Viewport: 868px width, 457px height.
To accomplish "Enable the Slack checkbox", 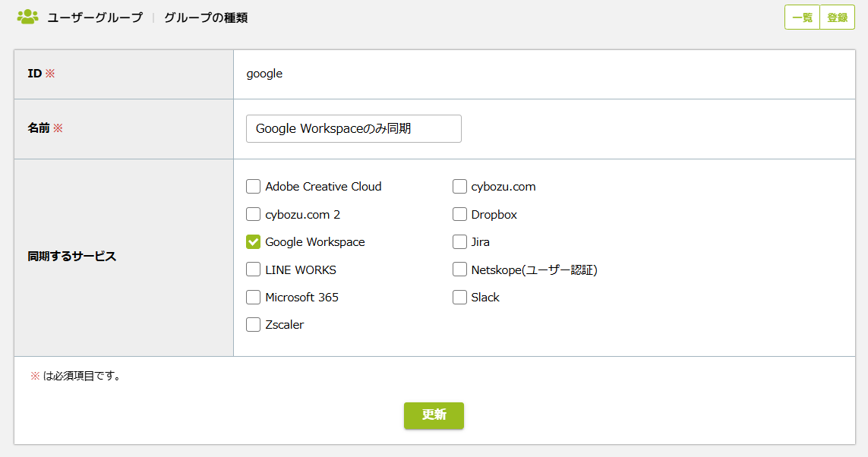I will pos(459,297).
